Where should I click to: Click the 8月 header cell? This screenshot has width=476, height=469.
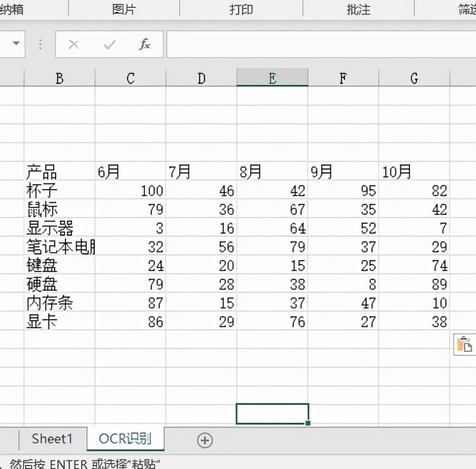point(272,171)
